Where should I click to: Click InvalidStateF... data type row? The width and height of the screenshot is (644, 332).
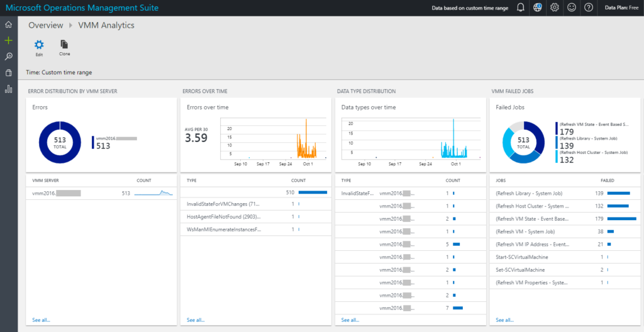(410, 192)
